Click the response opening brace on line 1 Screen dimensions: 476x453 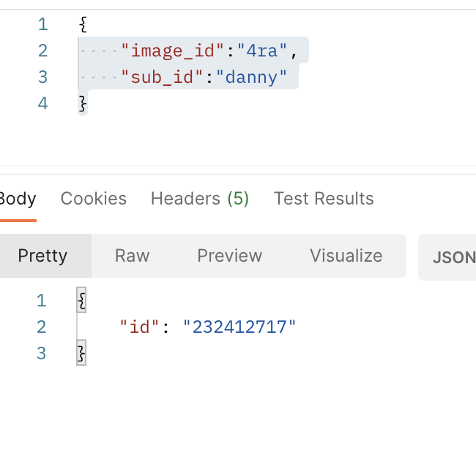pos(81,301)
